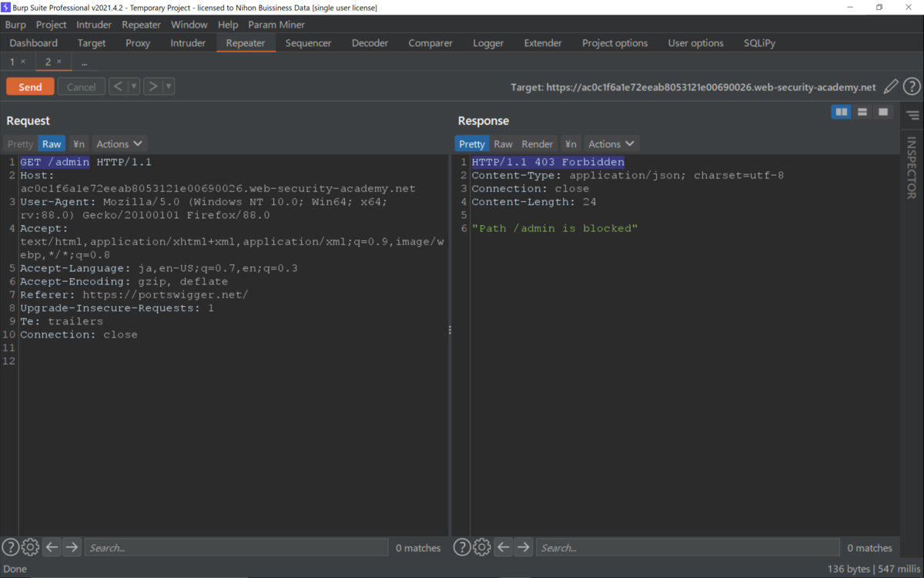Switch Request view to Pretty

(x=20, y=144)
